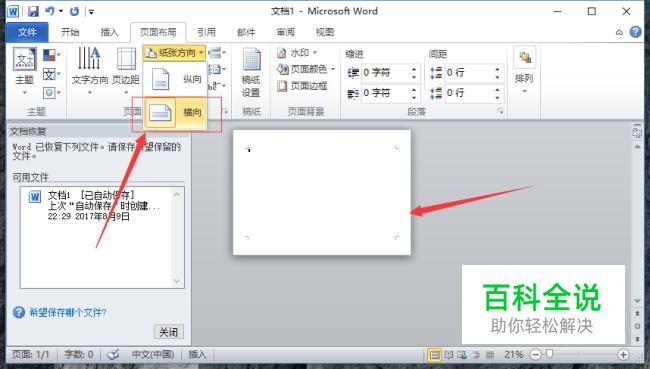Open the 页边距 (Margins) menu
This screenshot has width=650, height=369.
[x=126, y=71]
